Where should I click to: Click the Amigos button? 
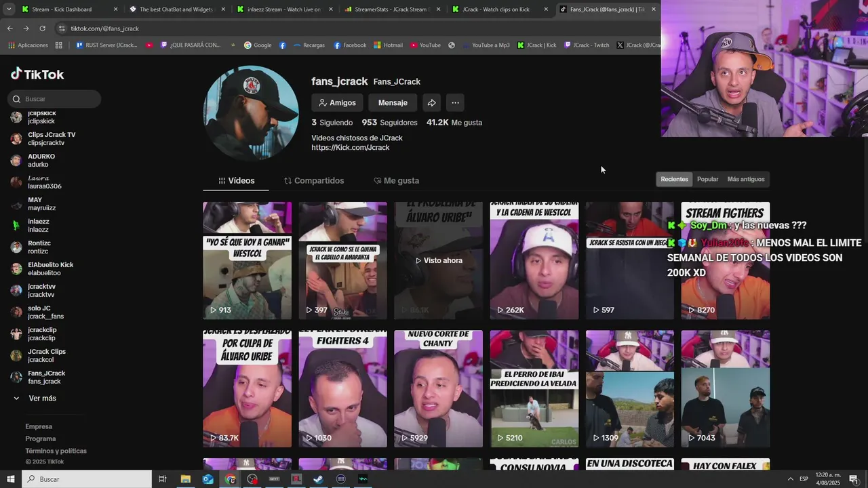tap(337, 103)
